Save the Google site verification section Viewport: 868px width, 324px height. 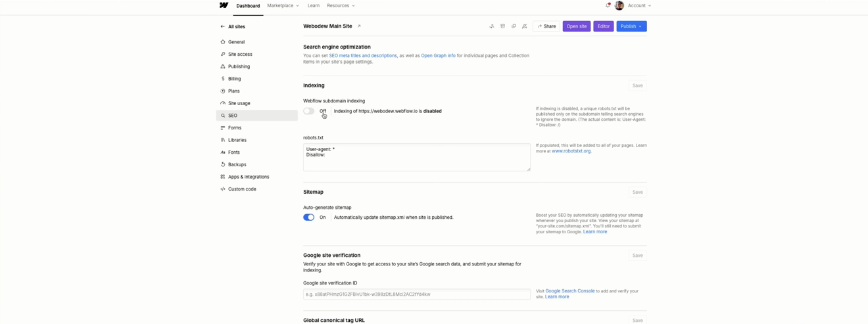(638, 256)
